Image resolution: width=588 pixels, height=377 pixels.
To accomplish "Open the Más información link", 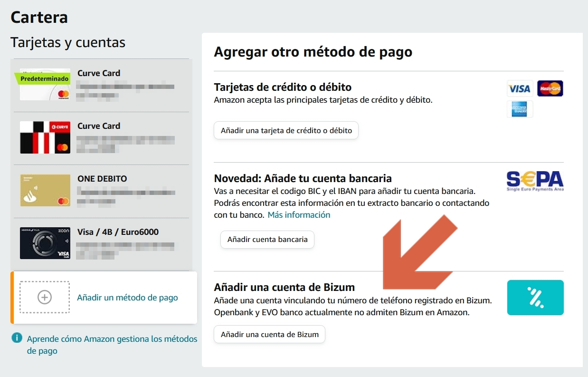I will 299,215.
